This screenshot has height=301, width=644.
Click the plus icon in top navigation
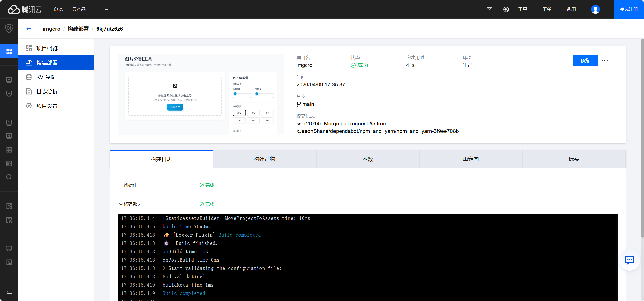pyautogui.click(x=107, y=10)
